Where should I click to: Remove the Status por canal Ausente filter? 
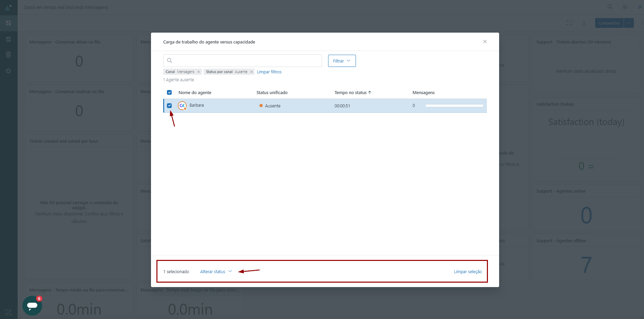(251, 72)
